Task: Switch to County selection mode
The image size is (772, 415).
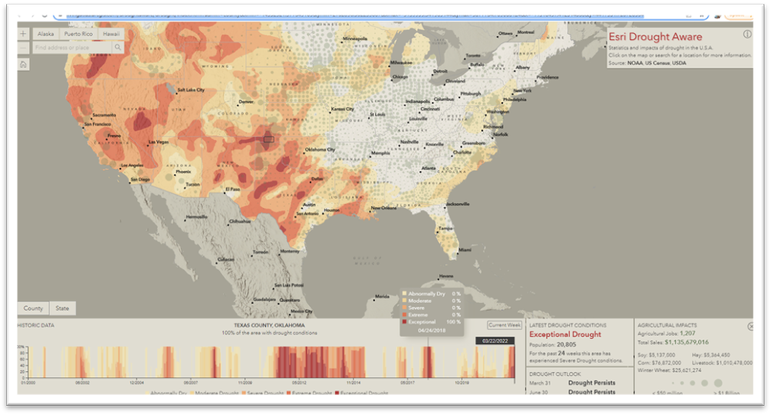Action: (x=33, y=308)
